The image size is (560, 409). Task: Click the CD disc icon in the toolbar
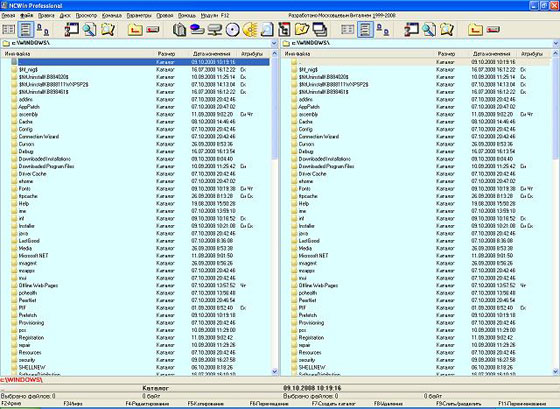[x=232, y=30]
